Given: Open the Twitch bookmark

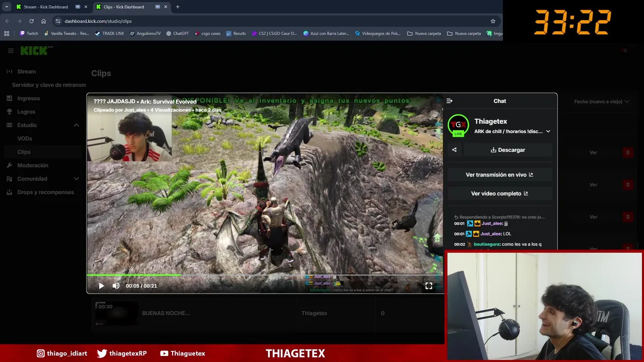Looking at the screenshot, I should (29, 34).
